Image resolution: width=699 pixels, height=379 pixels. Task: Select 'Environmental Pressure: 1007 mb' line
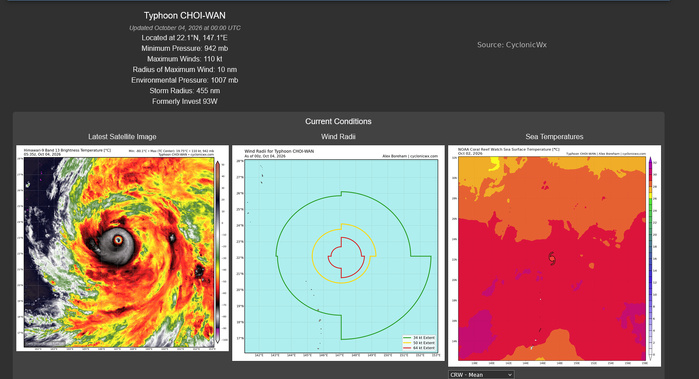(x=185, y=80)
